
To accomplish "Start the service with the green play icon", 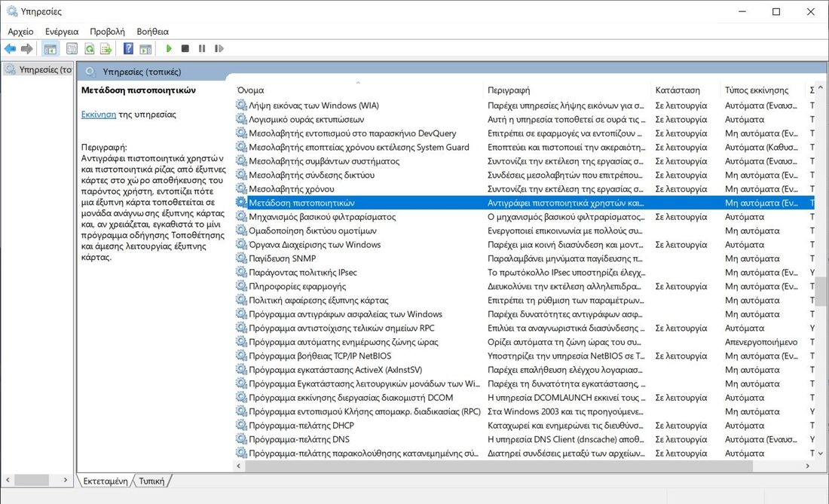I will click(x=169, y=49).
